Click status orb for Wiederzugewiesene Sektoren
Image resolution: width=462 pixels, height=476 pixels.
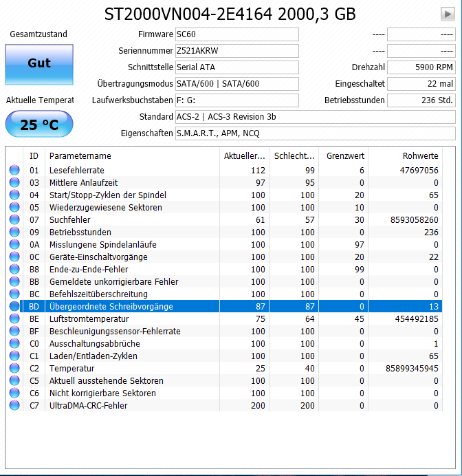coord(14,207)
